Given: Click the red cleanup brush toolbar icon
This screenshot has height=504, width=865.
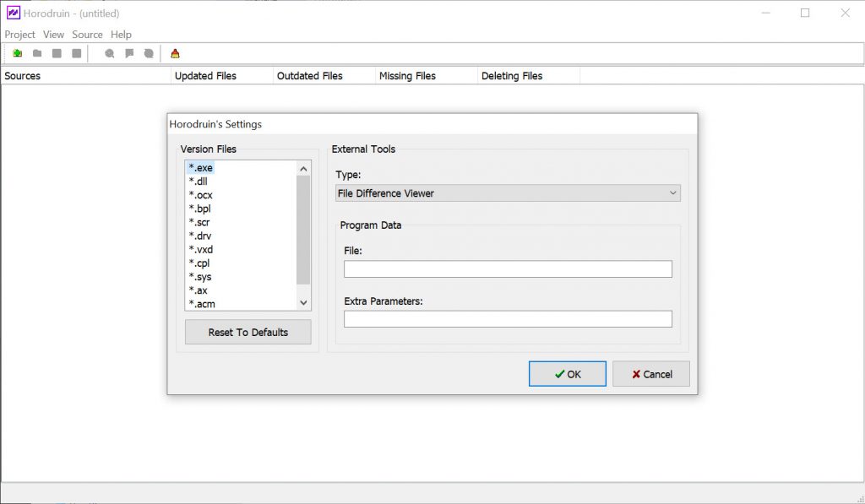Looking at the screenshot, I should point(175,53).
